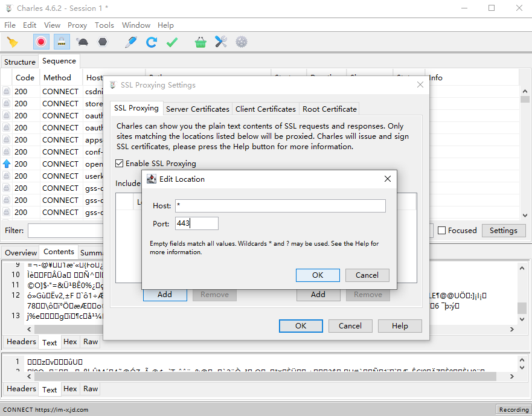532x416 pixels.
Task: Click the Compose pen icon
Action: tap(130, 42)
